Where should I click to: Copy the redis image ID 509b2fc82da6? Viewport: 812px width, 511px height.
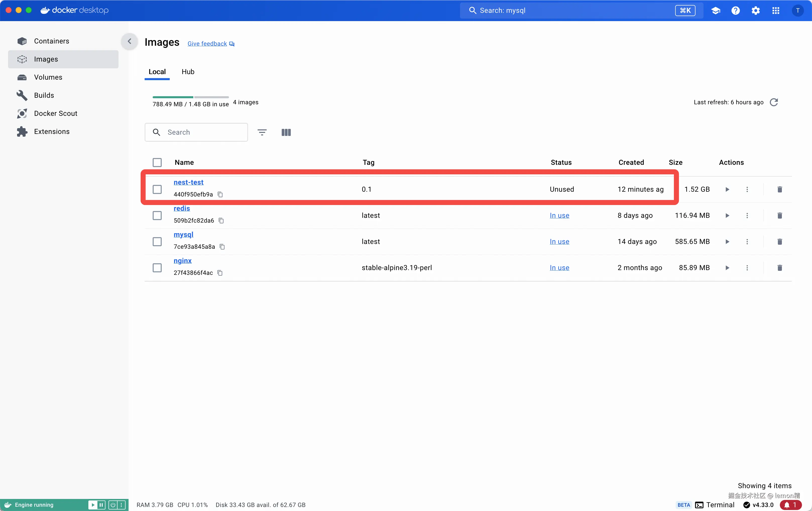tap(221, 220)
